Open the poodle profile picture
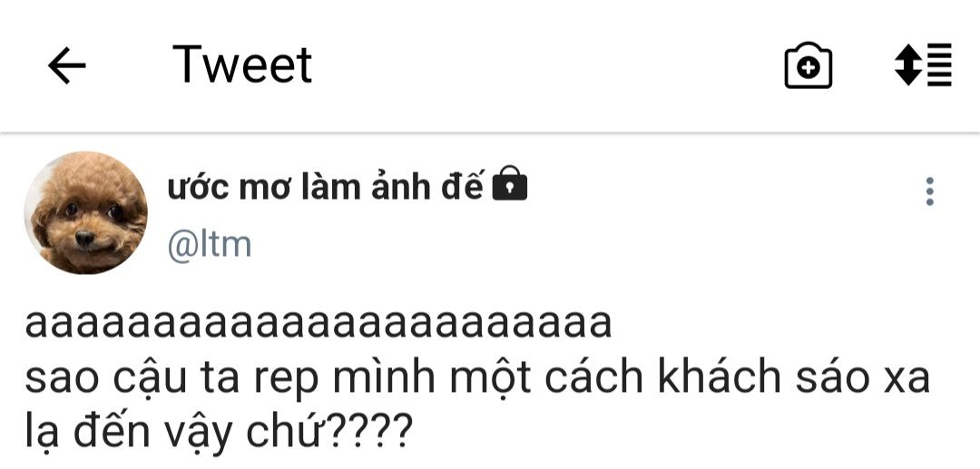The height and width of the screenshot is (469, 980). pos(85,213)
